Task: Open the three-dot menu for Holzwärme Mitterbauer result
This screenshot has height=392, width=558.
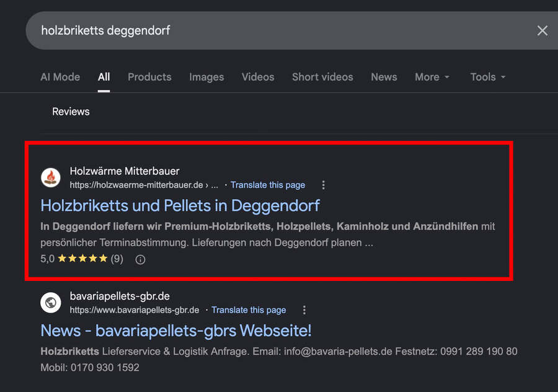Action: (323, 185)
